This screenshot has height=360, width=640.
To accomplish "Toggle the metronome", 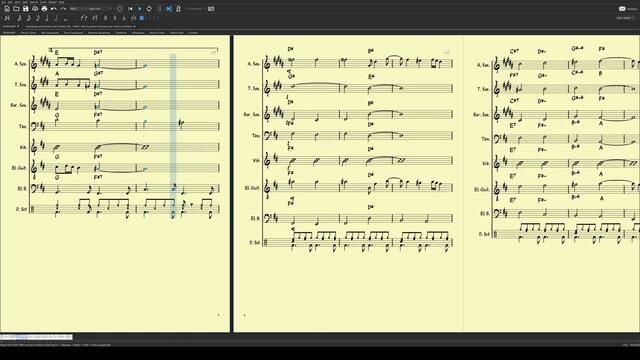I will (178, 9).
